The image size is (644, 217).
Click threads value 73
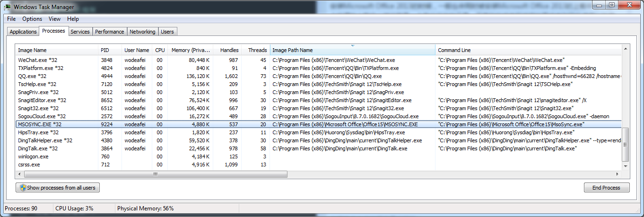pyautogui.click(x=263, y=76)
